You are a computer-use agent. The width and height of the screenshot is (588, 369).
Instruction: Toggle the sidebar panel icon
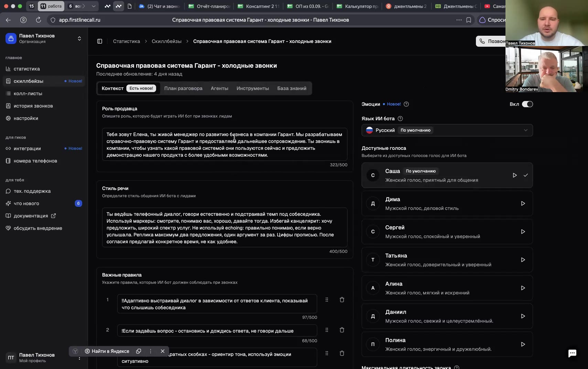click(100, 41)
